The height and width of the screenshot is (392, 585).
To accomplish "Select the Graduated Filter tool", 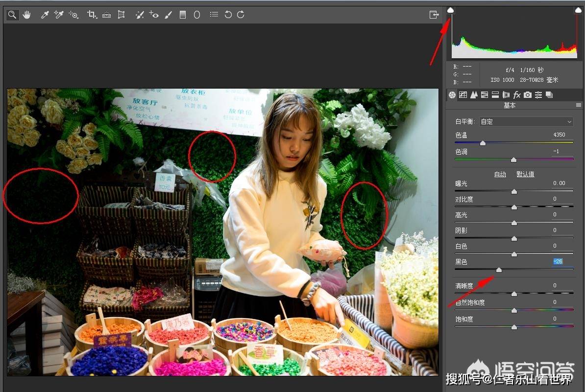I will click(x=183, y=15).
